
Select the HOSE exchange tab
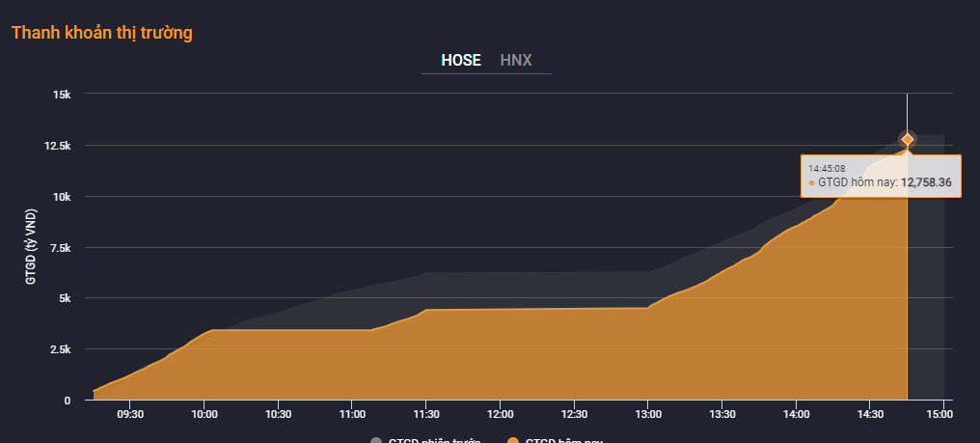460,60
